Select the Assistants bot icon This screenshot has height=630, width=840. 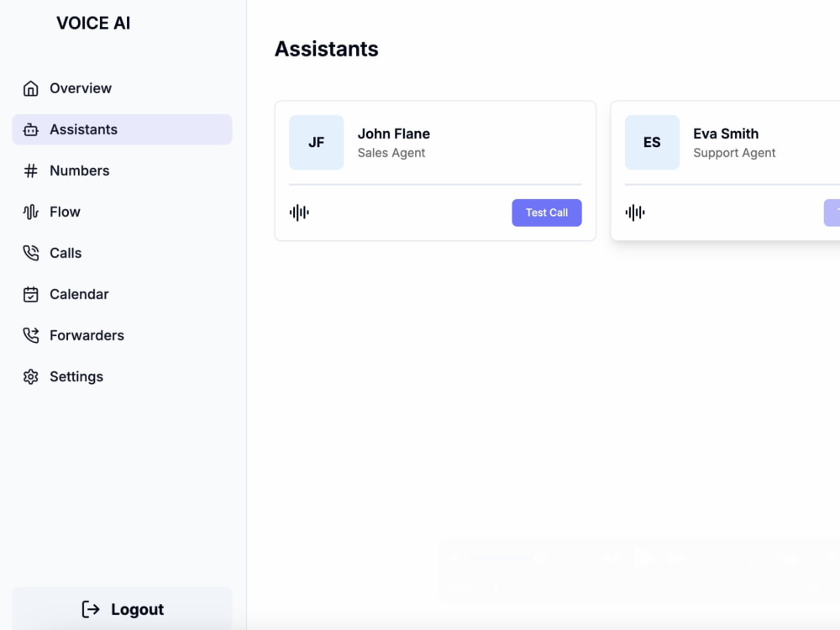pos(30,129)
